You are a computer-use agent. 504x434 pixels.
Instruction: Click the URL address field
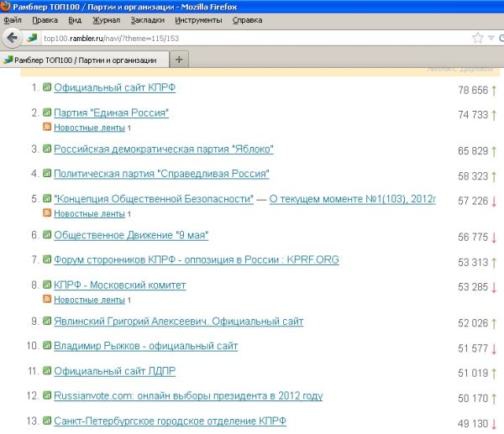click(x=252, y=38)
